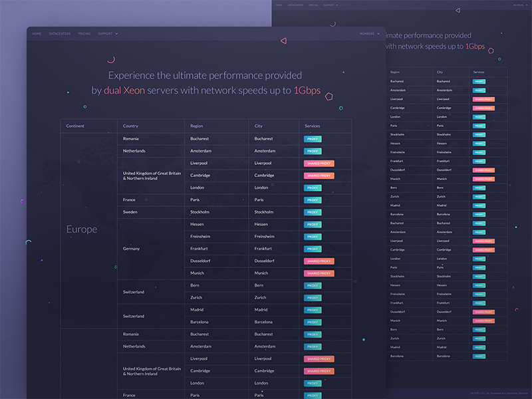Click the SUPPORT menu in the background window
The width and height of the screenshot is (532, 399).
[x=330, y=5]
